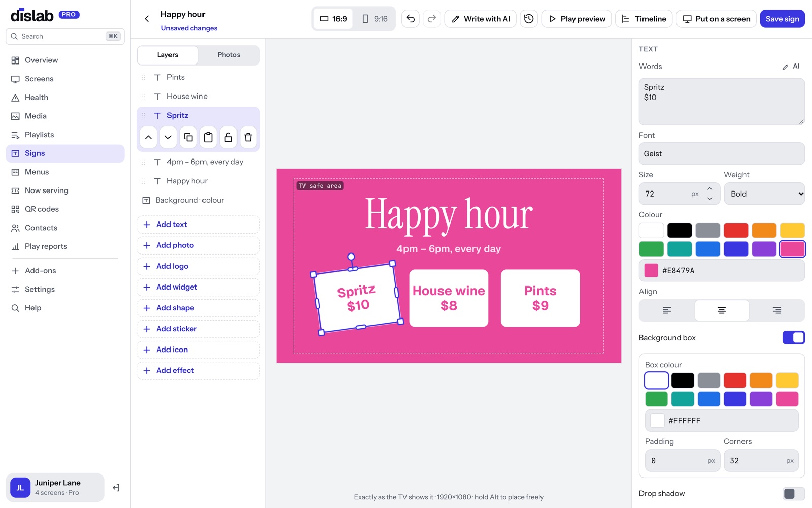Open AI words editing pencil

click(x=791, y=67)
